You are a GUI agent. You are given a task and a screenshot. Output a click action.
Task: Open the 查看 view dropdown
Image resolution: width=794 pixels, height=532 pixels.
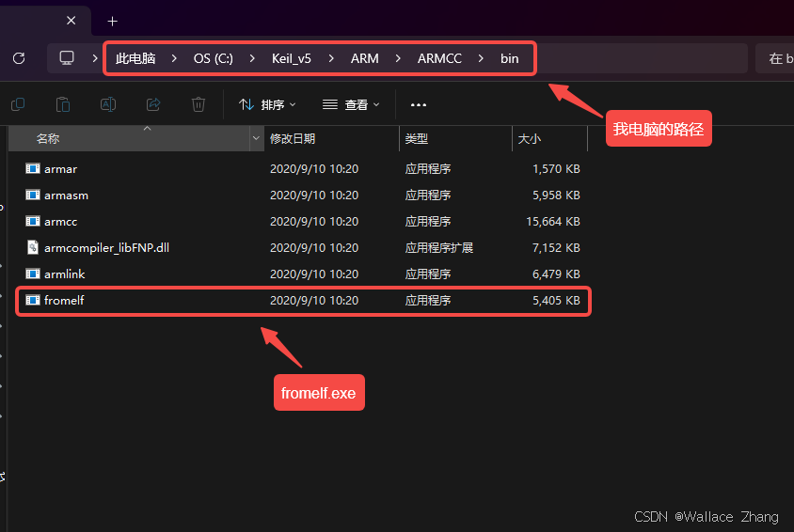[351, 104]
